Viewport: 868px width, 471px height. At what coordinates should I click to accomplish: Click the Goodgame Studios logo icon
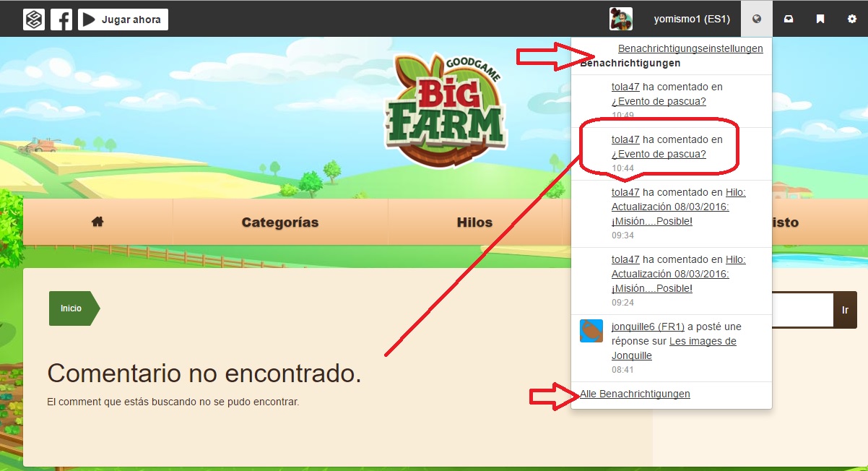[33, 20]
